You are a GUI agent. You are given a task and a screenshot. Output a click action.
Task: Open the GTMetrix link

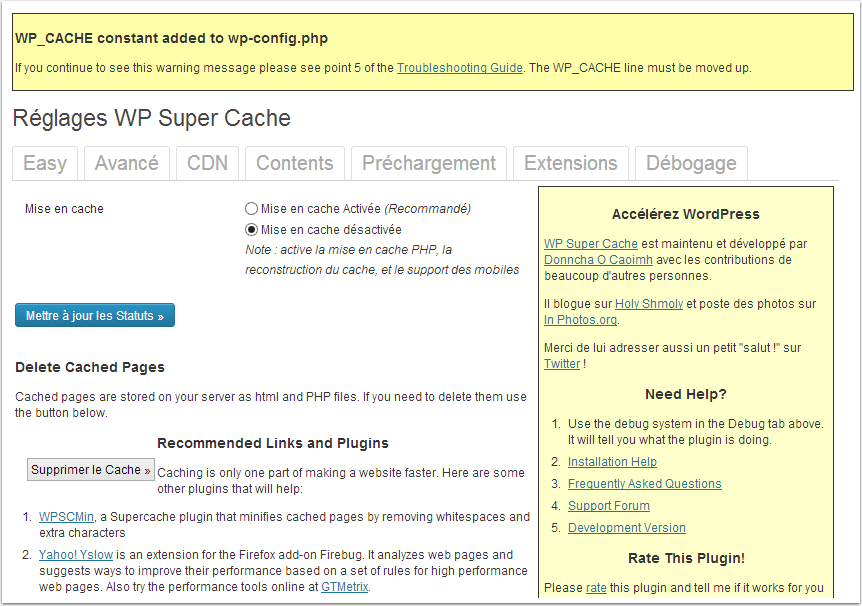(x=345, y=587)
